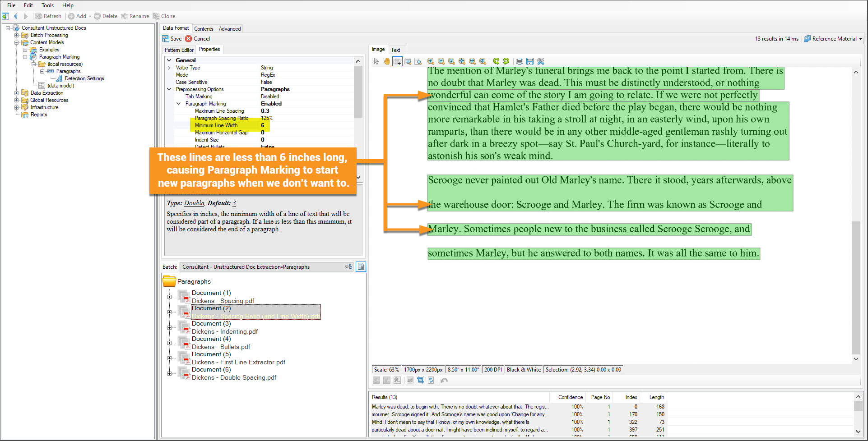Click the Save button
Viewport: 868px width, 441px height.
pos(172,39)
